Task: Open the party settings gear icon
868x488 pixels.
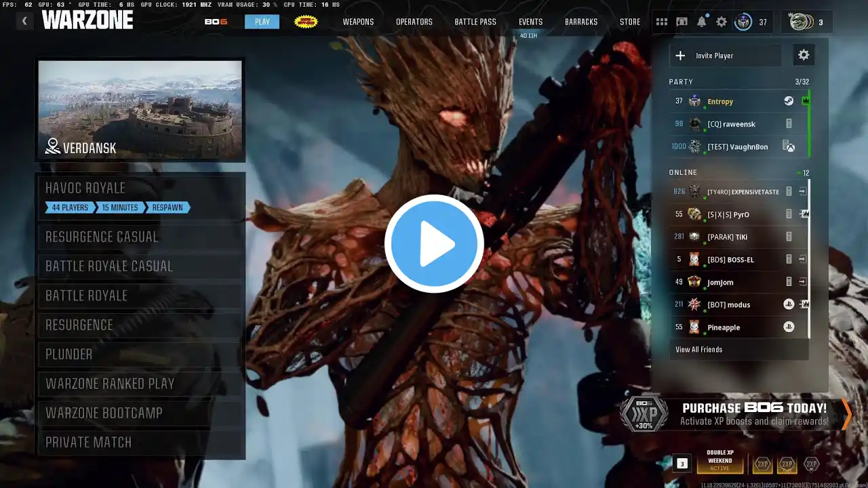Action: click(x=804, y=56)
